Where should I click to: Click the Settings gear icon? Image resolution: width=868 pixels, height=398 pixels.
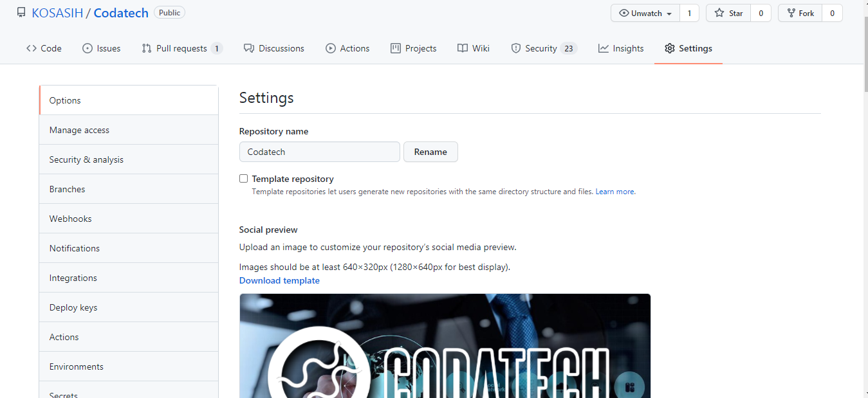click(x=670, y=48)
